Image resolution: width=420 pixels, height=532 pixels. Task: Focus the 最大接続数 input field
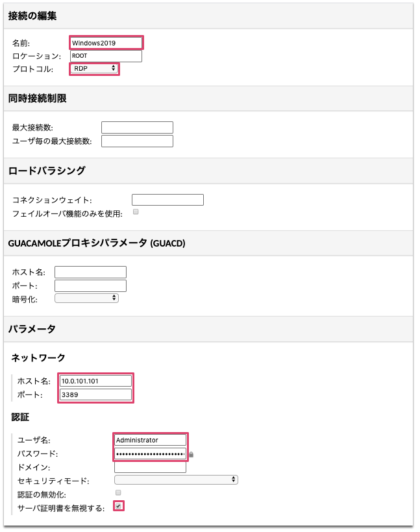pyautogui.click(x=137, y=127)
